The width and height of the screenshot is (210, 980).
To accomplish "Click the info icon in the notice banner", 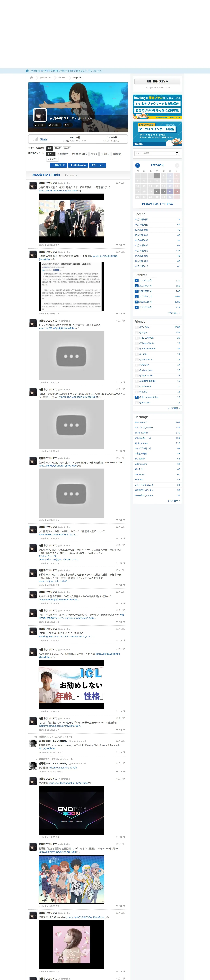I will pyautogui.click(x=27, y=71).
